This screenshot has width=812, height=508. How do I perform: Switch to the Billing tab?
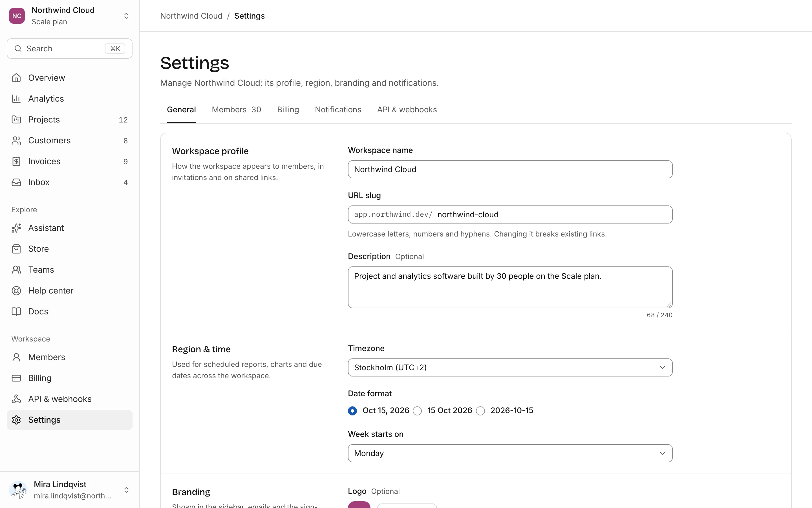coord(288,110)
